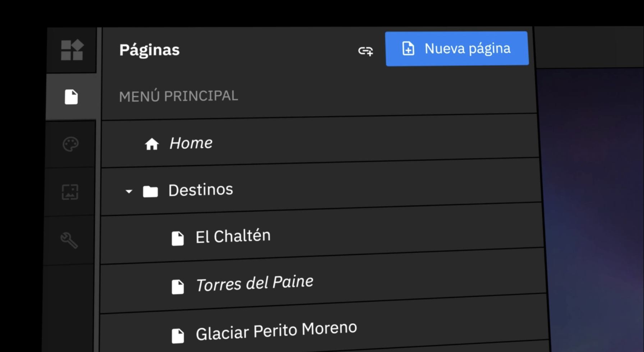The height and width of the screenshot is (352, 644).
Task: Click the add-link icon beside Nueva página
Action: [x=365, y=51]
